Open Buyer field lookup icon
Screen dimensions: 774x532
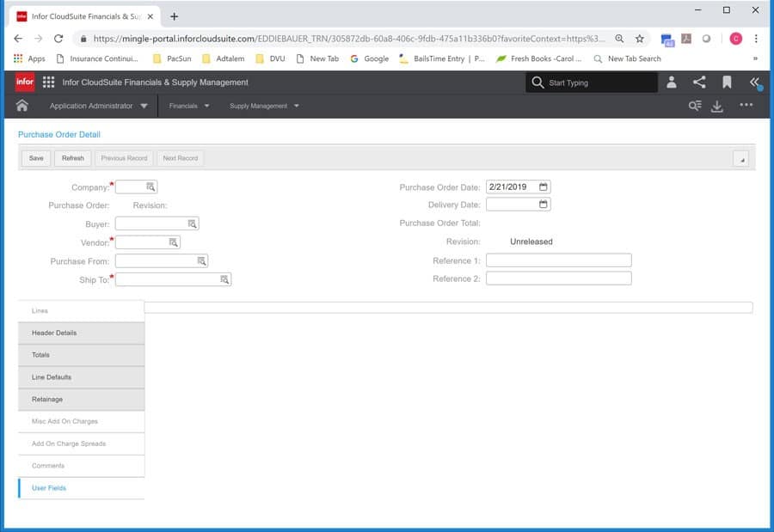pos(192,223)
